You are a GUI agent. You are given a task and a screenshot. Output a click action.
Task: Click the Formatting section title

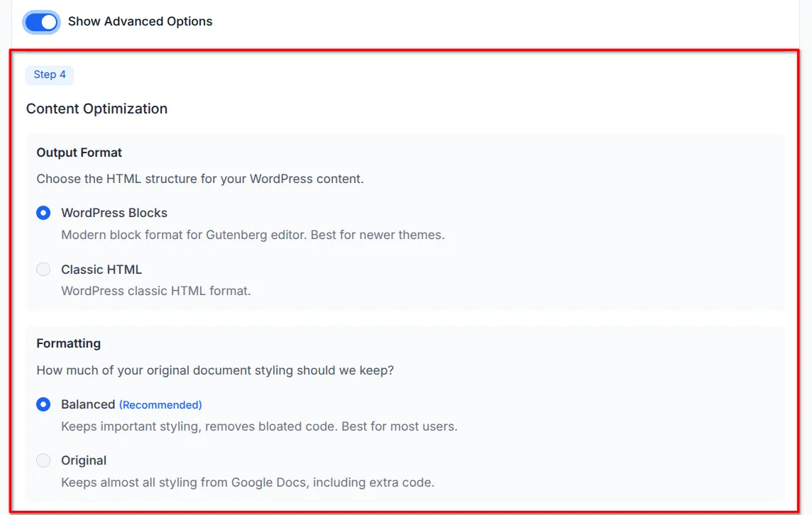pyautogui.click(x=68, y=343)
